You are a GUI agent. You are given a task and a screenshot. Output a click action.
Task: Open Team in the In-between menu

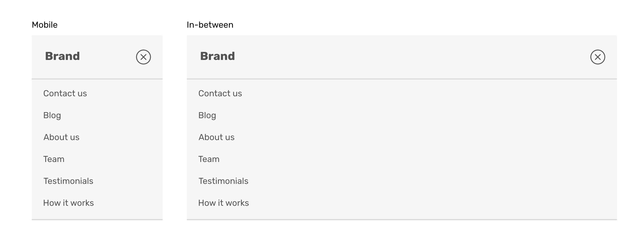(x=209, y=159)
